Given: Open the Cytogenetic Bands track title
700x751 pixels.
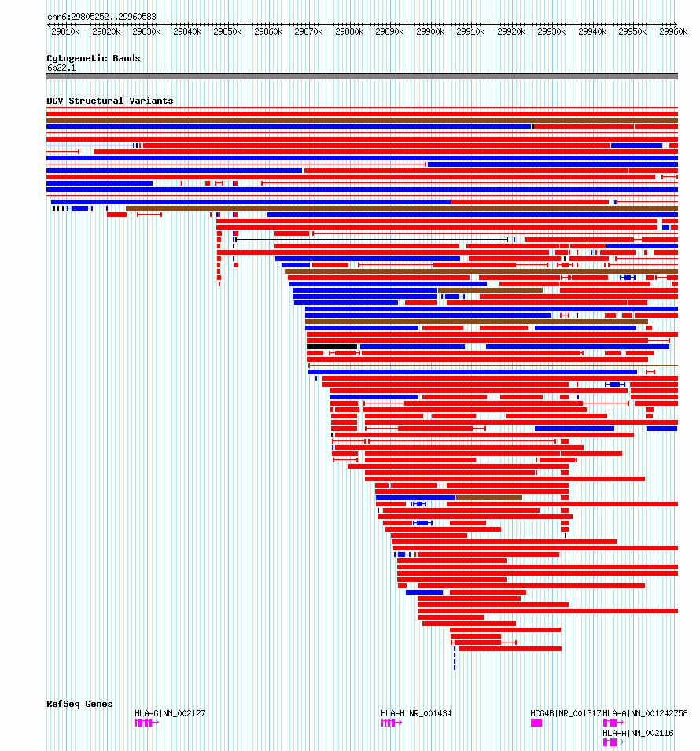Looking at the screenshot, I should pos(94,58).
